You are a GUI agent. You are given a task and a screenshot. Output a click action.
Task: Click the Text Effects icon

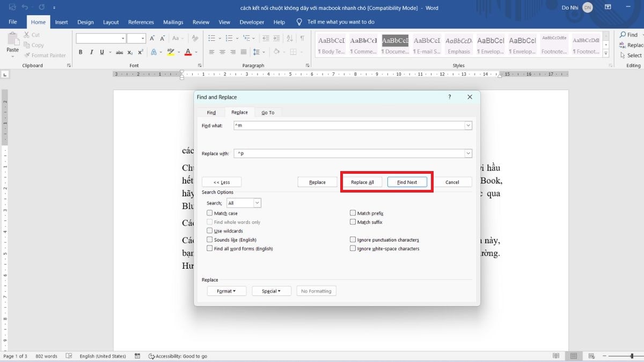click(x=153, y=52)
